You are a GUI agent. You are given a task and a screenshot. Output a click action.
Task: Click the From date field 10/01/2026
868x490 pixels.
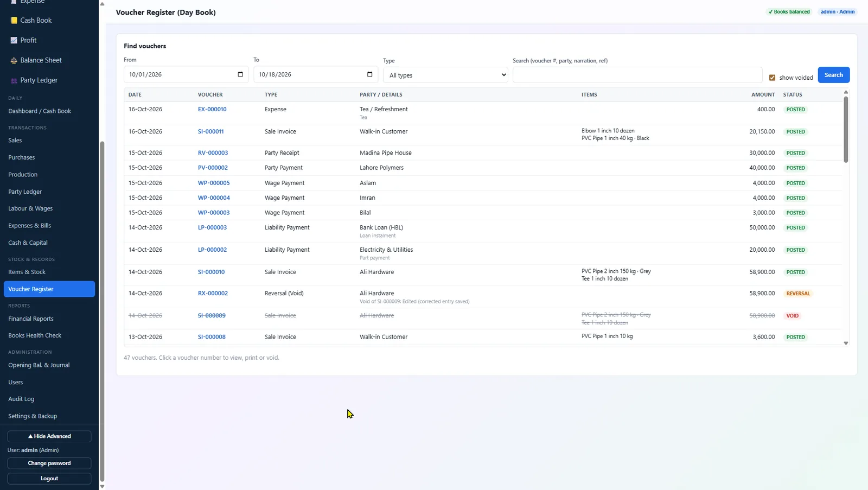[x=186, y=74]
